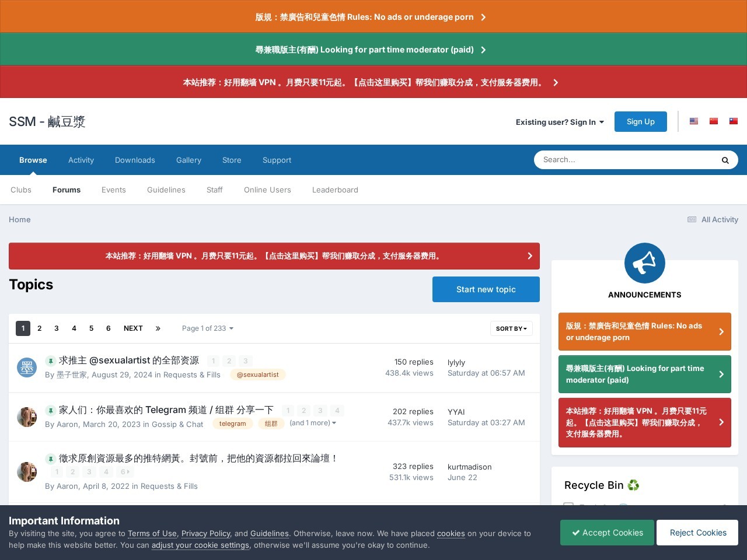Go to Staff submenu item
The height and width of the screenshot is (560, 747).
click(x=215, y=190)
